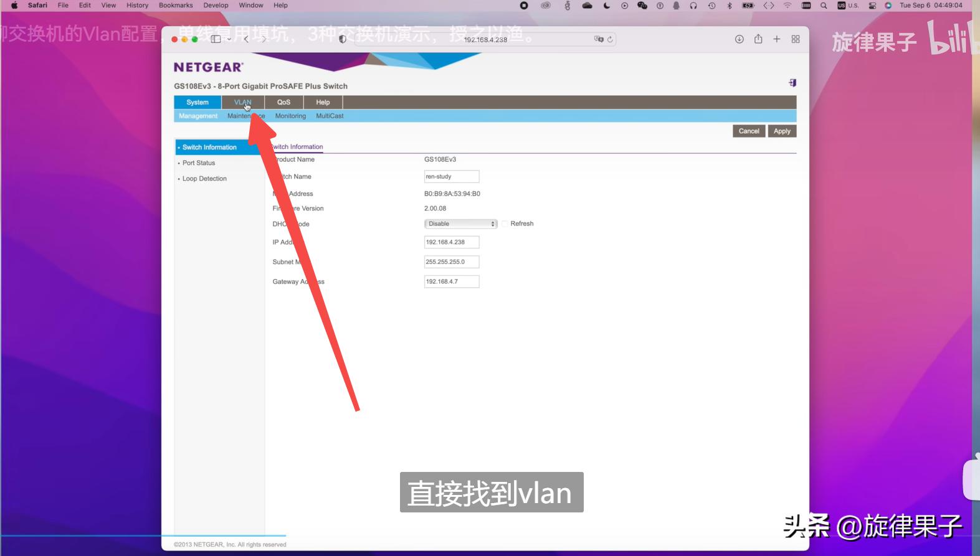Click the Cancel button
Image resolution: width=980 pixels, height=556 pixels.
[x=749, y=131]
